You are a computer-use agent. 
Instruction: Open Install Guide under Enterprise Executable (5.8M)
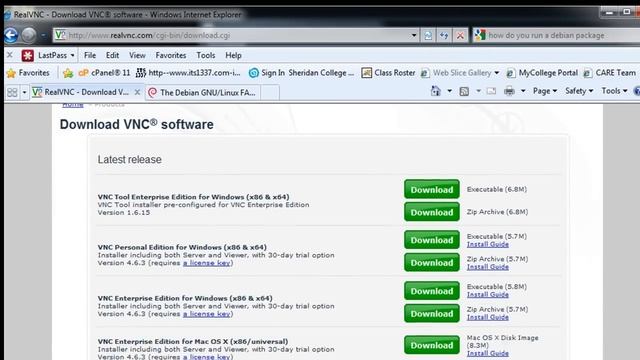[488, 294]
